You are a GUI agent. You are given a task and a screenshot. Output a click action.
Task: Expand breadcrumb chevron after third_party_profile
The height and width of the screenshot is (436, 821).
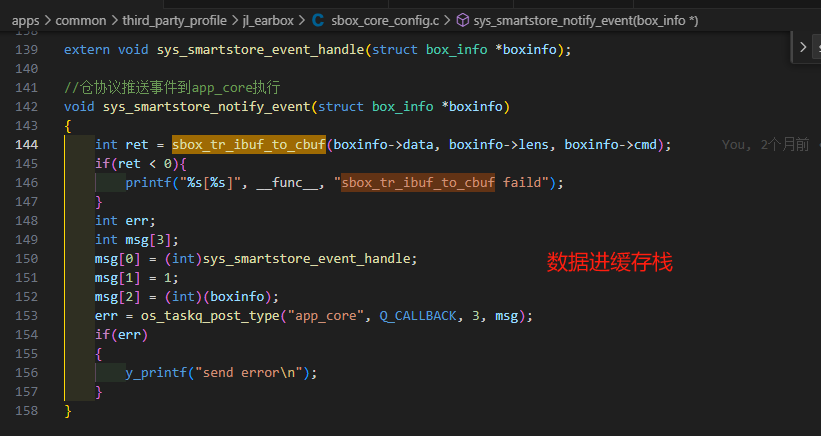point(235,21)
